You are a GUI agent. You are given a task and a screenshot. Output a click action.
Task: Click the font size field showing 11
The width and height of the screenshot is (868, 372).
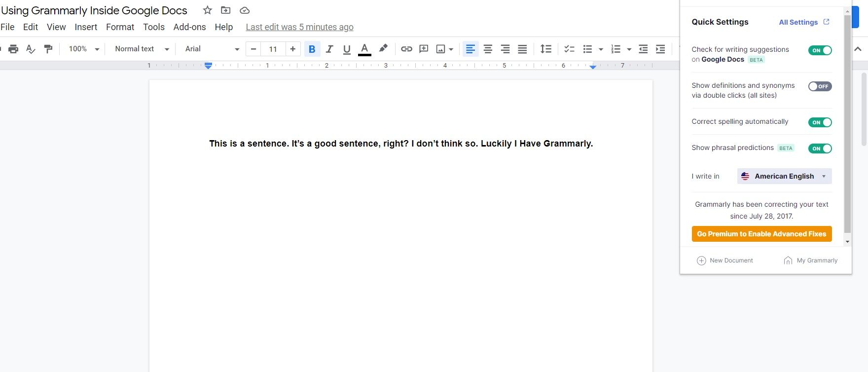[273, 49]
